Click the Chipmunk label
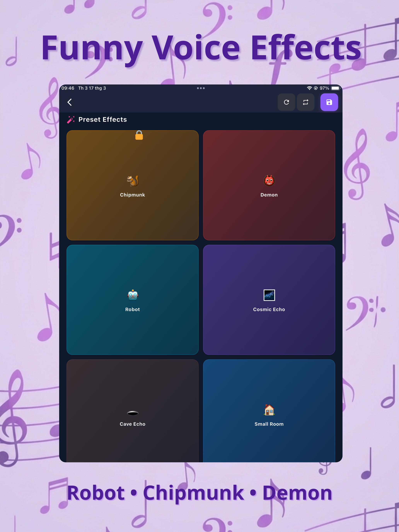The height and width of the screenshot is (532, 399). coord(133,195)
